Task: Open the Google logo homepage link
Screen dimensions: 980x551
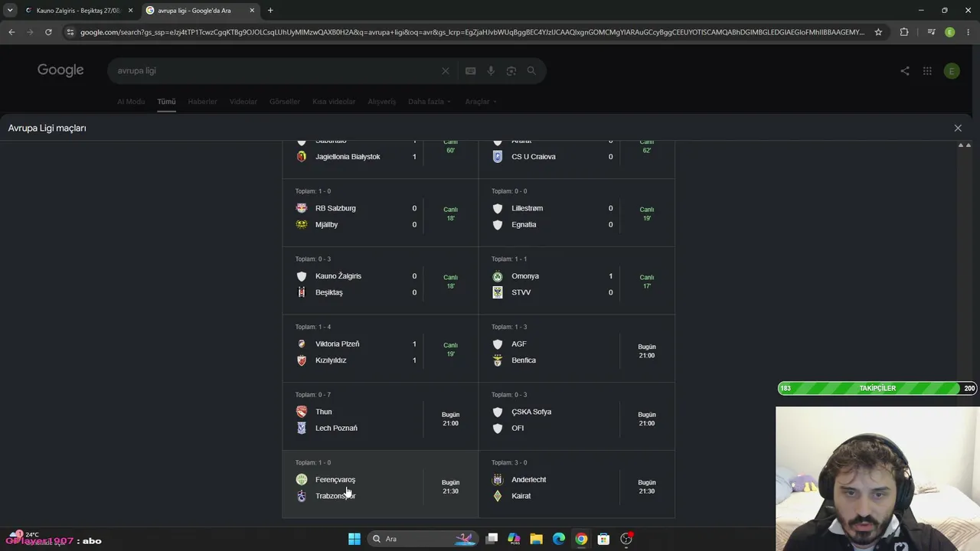Action: point(60,70)
